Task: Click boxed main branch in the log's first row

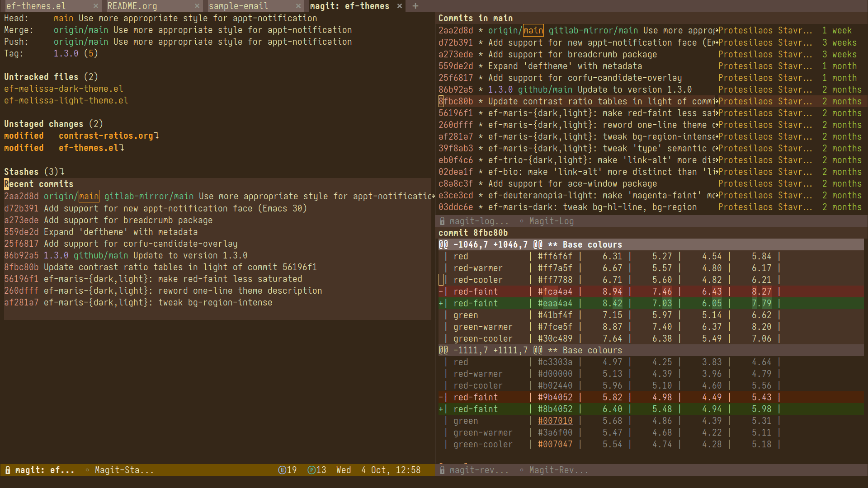Action: point(533,30)
